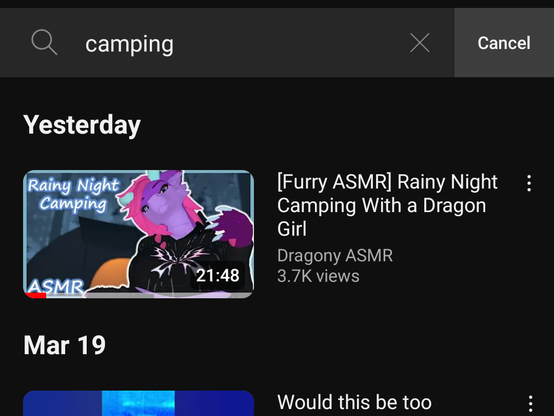Click ASMR label on the thumbnail

tap(55, 286)
